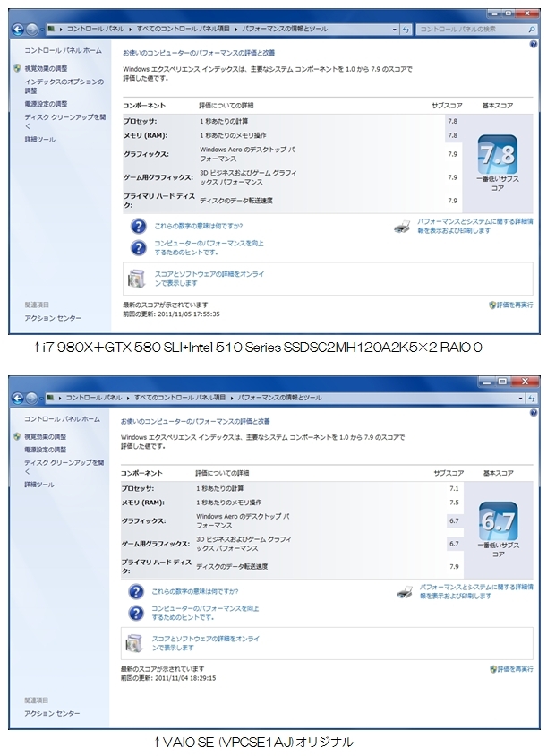Open the address bar dropdown in the bottom window
Image resolution: width=547 pixels, height=756 pixels.
[x=520, y=399]
